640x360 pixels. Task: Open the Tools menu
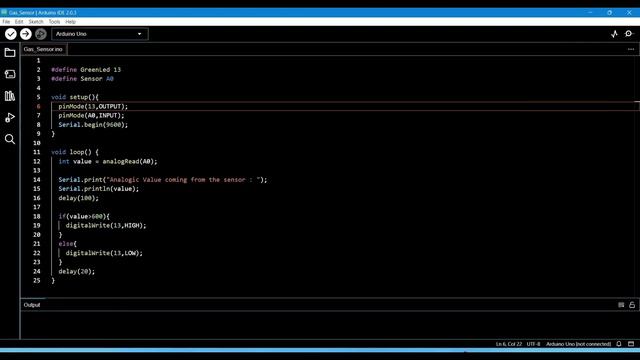(54, 22)
